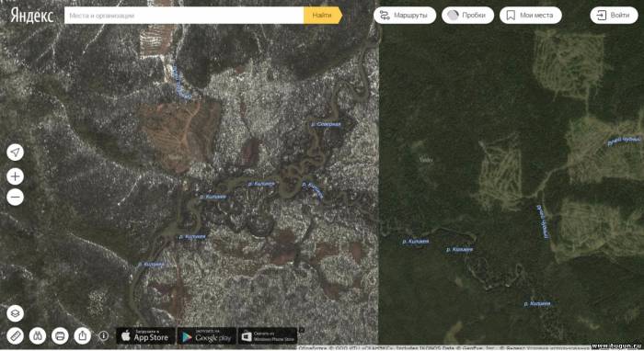Open the App Store download badge
Screen dimensions: 644x351
click(145, 335)
